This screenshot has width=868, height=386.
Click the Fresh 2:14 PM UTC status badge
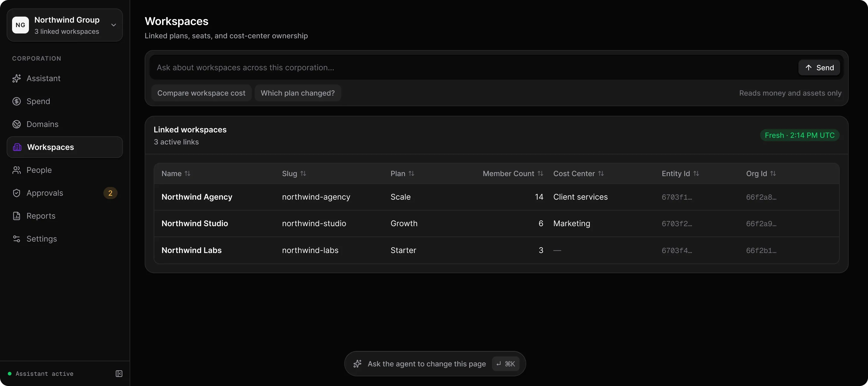point(800,135)
